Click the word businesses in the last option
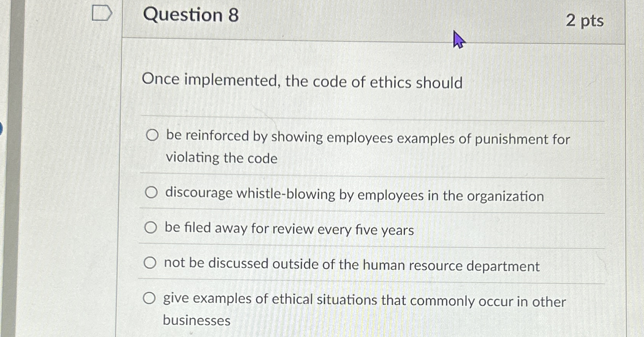The height and width of the screenshot is (337, 644). point(196,320)
